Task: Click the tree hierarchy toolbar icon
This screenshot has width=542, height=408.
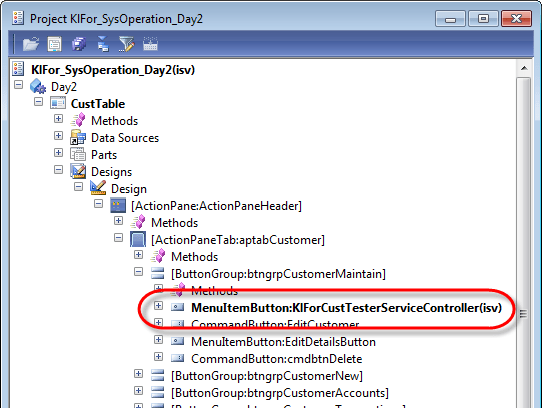Action: pyautogui.click(x=103, y=44)
